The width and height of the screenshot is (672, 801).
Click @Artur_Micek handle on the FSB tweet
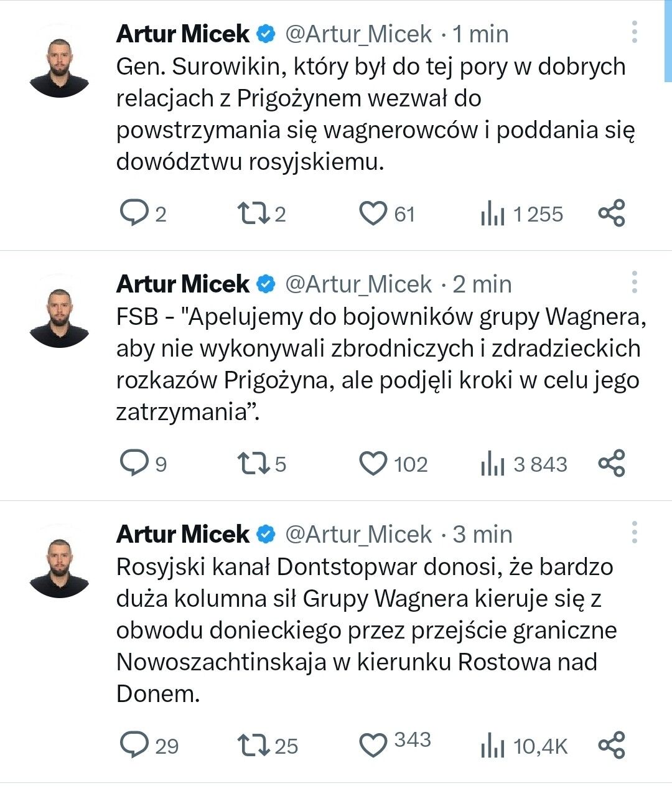(358, 284)
